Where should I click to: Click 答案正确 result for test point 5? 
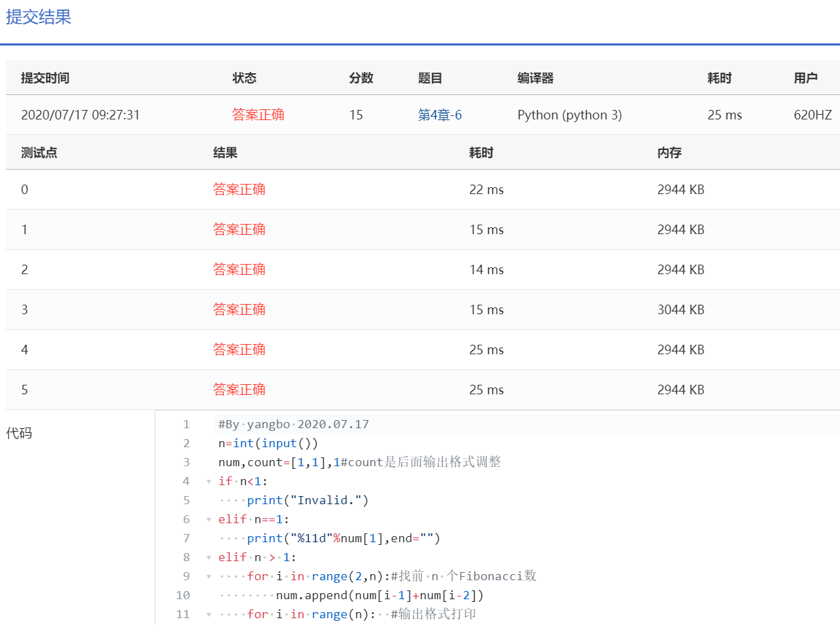[239, 390]
